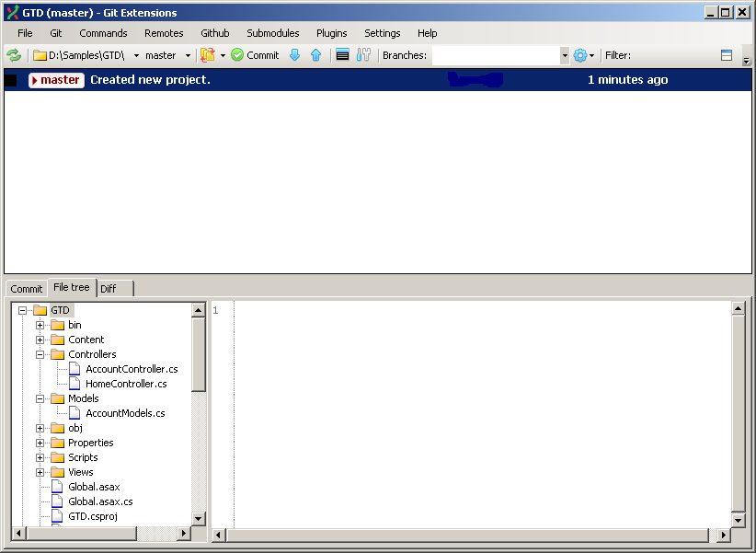Open the Github menu
The height and width of the screenshot is (553, 756).
click(x=215, y=33)
